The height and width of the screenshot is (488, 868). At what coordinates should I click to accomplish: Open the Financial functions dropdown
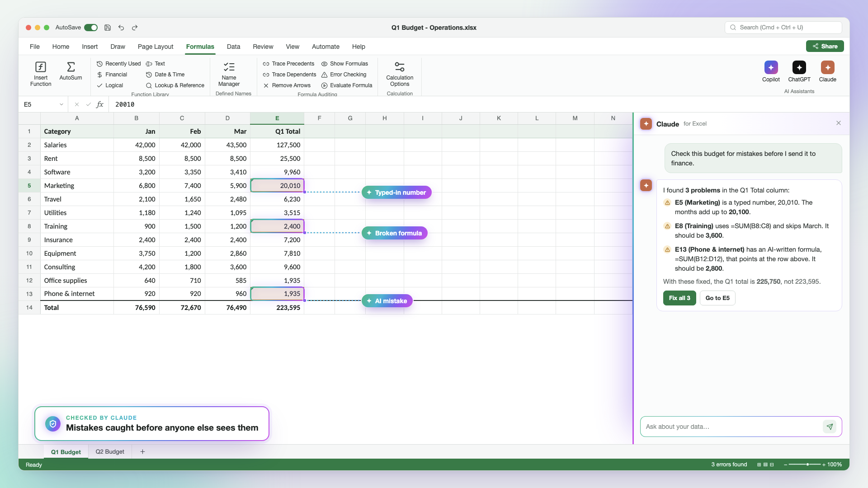(x=112, y=75)
